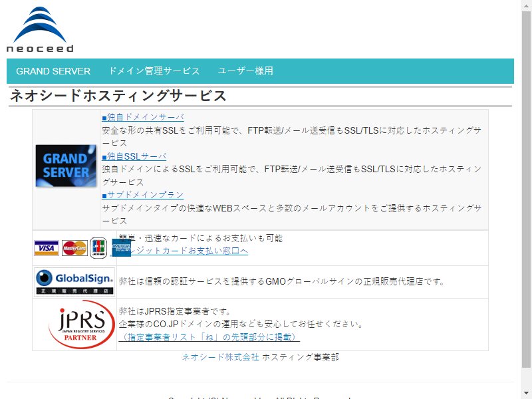Click the vertical scrollbar thumb
532x399 pixels.
[x=526, y=189]
